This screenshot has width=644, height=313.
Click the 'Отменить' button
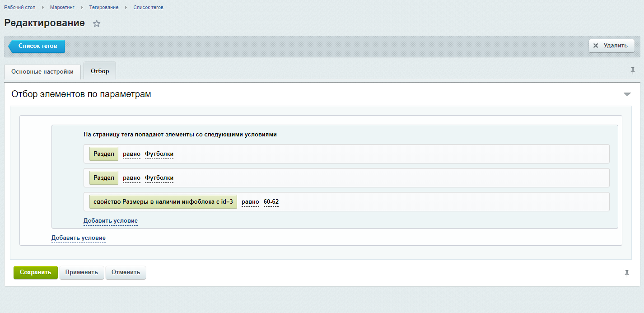pos(126,273)
